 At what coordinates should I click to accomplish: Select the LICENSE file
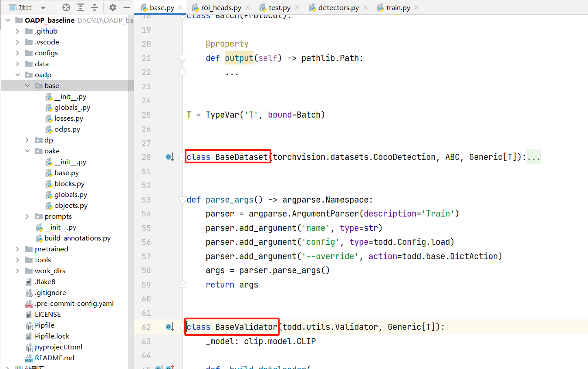[48, 315]
